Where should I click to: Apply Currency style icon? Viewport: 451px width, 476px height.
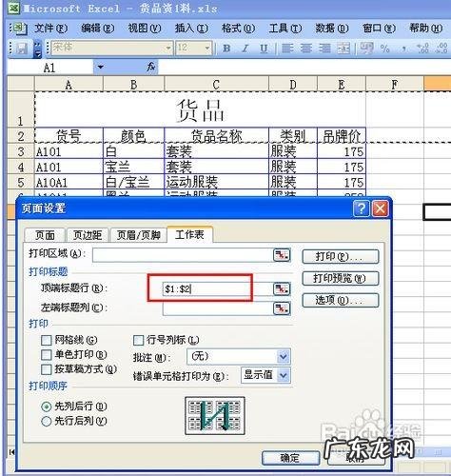pos(367,49)
